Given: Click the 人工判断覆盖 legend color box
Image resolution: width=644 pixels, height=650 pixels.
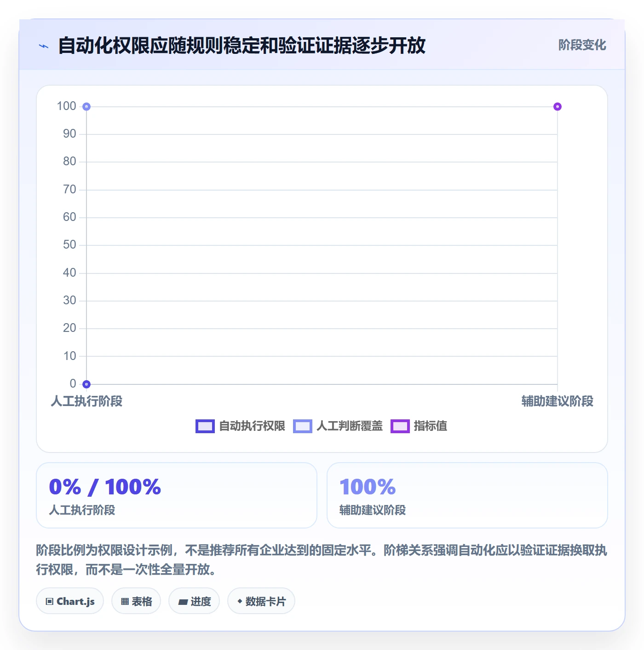Looking at the screenshot, I should point(303,426).
